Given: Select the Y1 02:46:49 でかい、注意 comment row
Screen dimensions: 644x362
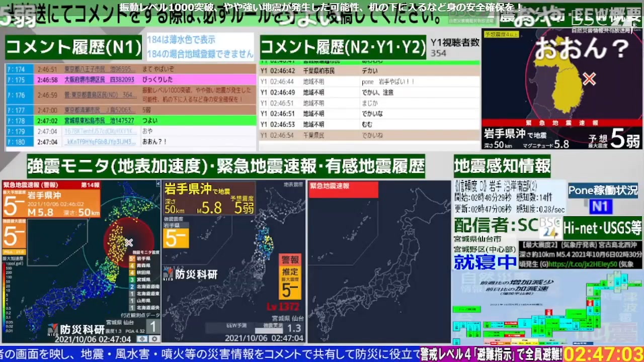Looking at the screenshot, I should (369, 93).
